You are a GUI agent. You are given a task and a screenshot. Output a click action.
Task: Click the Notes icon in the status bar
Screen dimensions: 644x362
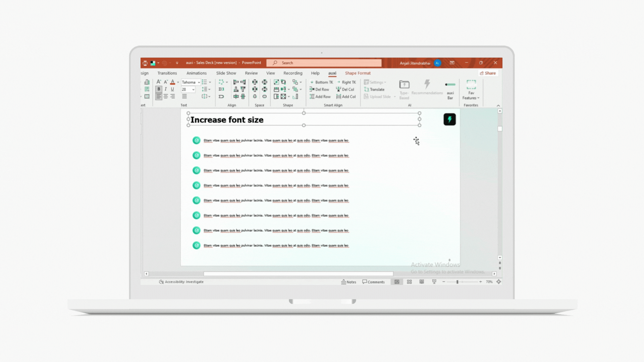click(x=349, y=282)
